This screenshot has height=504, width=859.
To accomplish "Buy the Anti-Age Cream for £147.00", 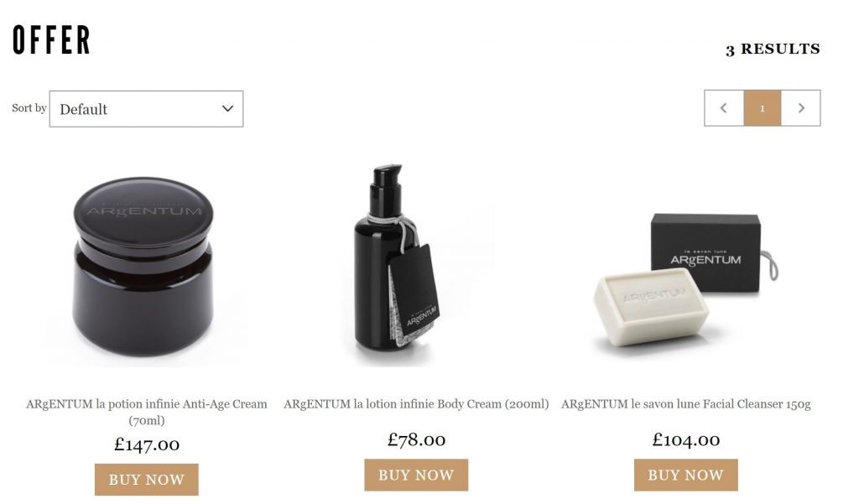I will click(x=146, y=480).
